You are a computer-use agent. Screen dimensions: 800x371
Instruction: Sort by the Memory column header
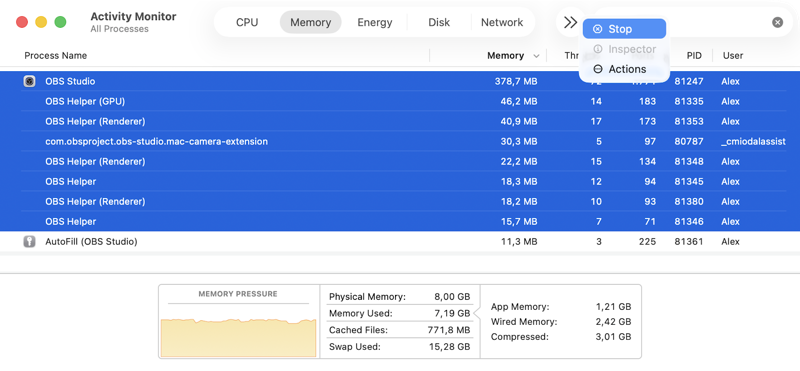tap(505, 56)
